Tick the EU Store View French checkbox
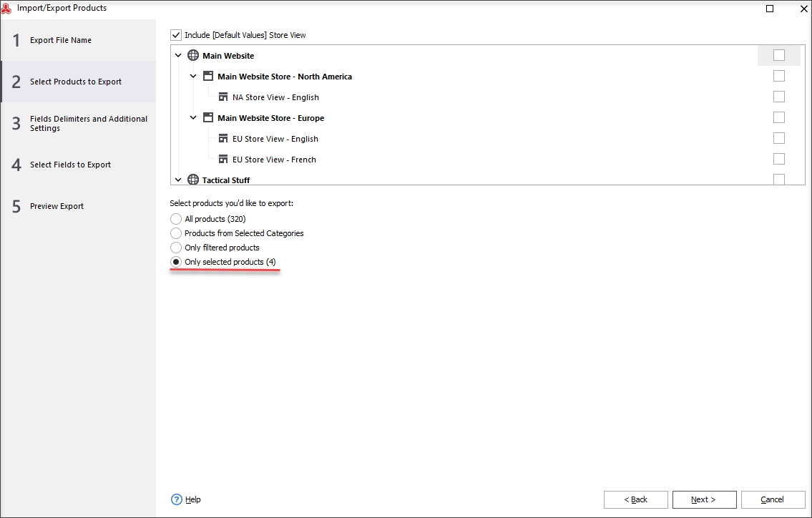The width and height of the screenshot is (812, 518). (x=779, y=159)
